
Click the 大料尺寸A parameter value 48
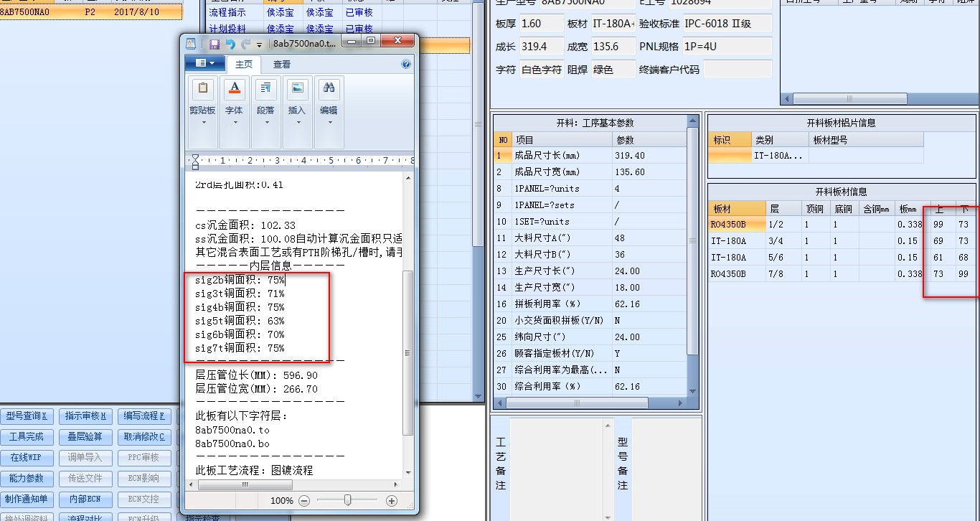(x=649, y=238)
